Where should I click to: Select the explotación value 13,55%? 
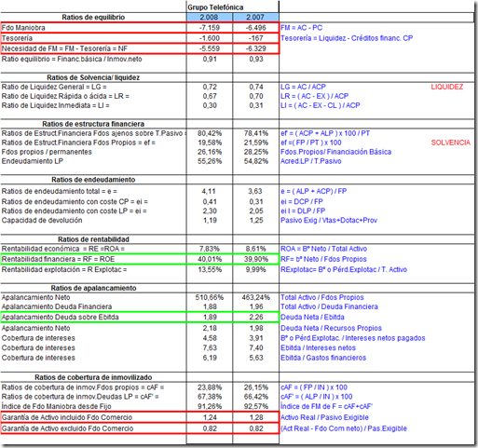210,269
